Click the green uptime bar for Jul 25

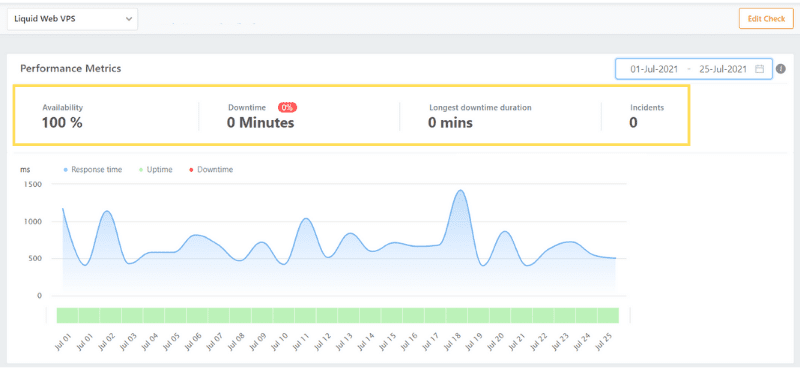(608, 315)
